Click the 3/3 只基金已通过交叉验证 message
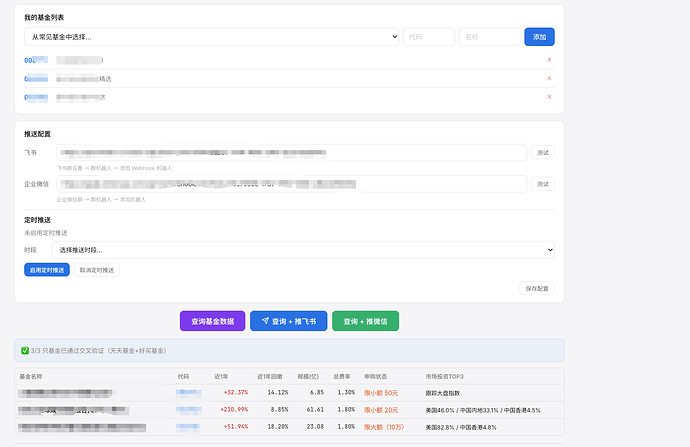 pyautogui.click(x=99, y=351)
